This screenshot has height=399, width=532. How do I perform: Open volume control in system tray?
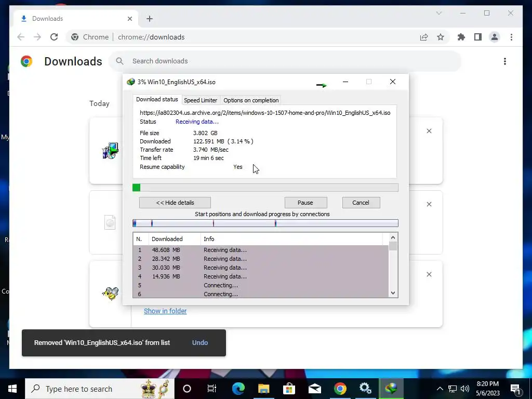[x=465, y=389]
